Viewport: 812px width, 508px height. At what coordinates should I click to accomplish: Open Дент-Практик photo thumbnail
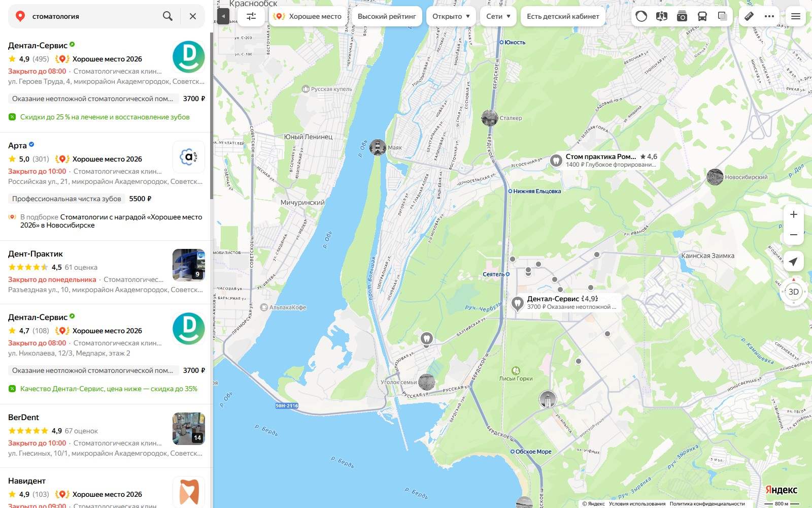pos(189,265)
